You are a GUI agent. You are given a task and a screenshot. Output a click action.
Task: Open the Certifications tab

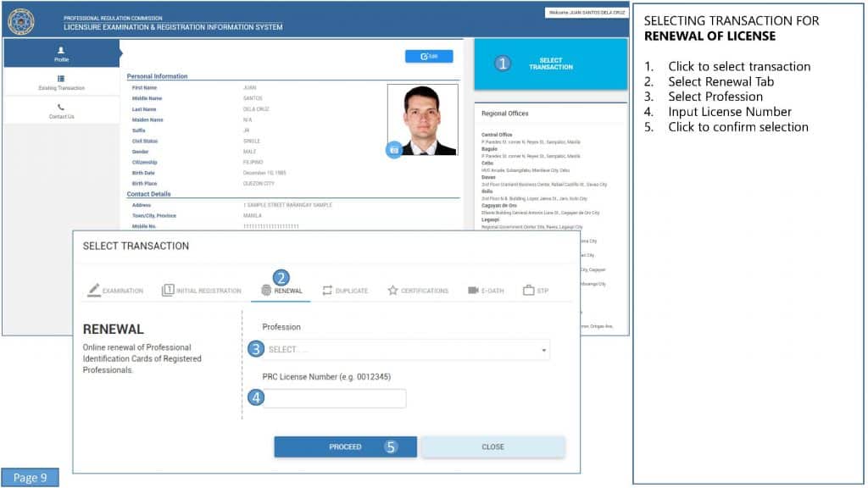pyautogui.click(x=418, y=291)
